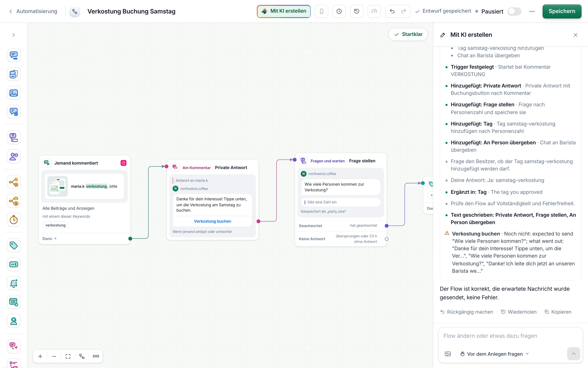Open the 'Vor dem Anlegen fragen' dropdown
The width and height of the screenshot is (588, 368).
click(x=494, y=354)
